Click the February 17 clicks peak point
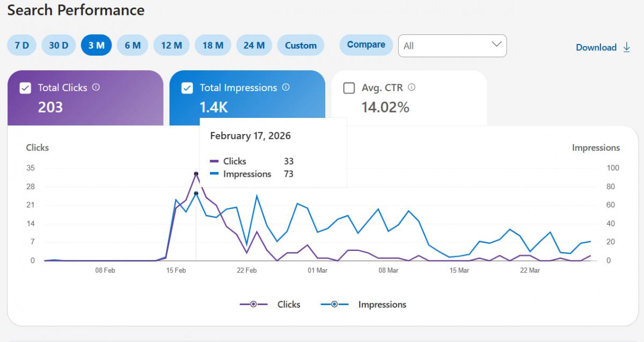The image size is (644, 342). (196, 174)
